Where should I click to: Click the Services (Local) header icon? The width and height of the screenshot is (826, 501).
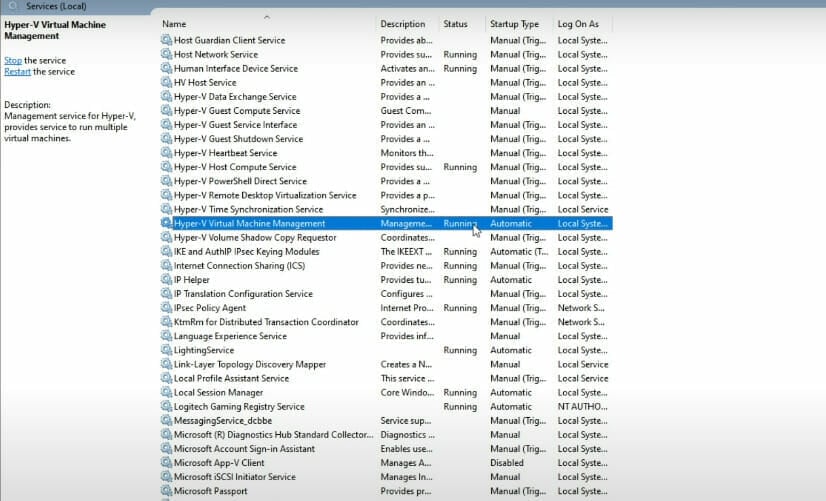point(13,6)
